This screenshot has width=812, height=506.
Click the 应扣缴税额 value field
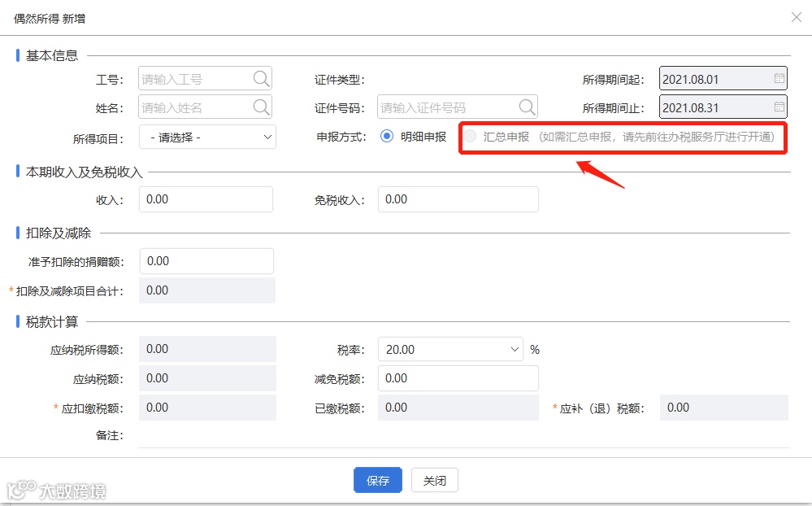pyautogui.click(x=207, y=408)
